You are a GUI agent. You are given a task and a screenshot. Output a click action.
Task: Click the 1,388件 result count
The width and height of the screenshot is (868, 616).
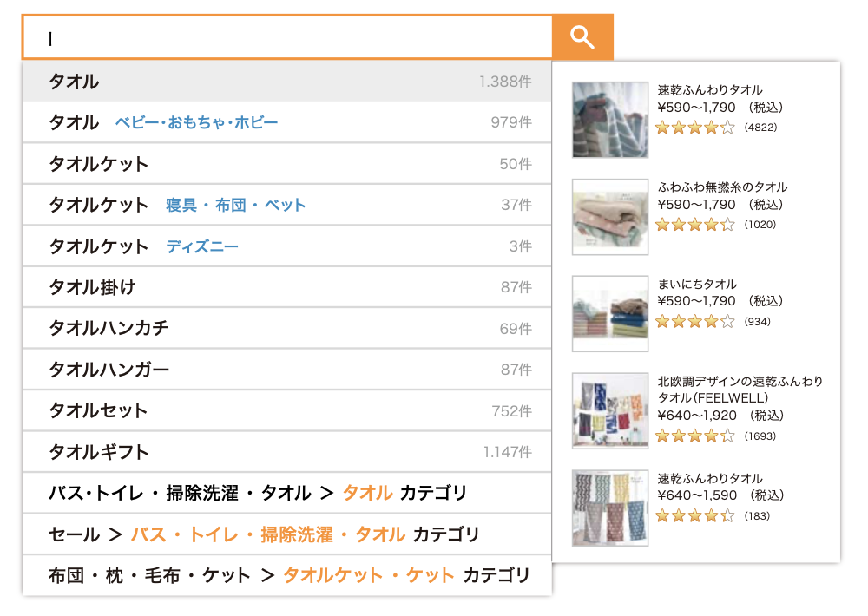505,82
